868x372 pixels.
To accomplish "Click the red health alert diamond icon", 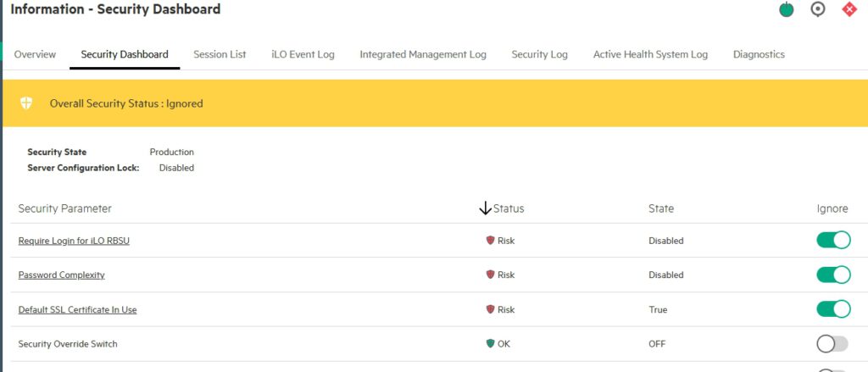I will (x=849, y=9).
